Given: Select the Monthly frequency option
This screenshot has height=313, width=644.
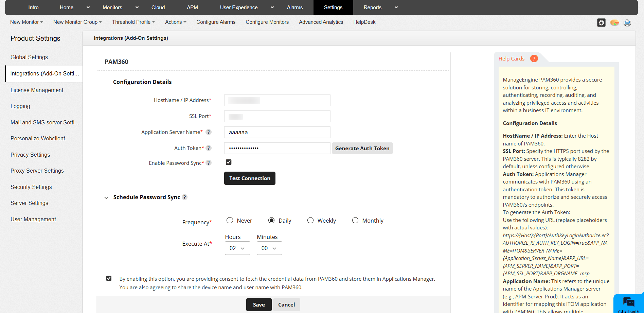Looking at the screenshot, I should click(355, 220).
